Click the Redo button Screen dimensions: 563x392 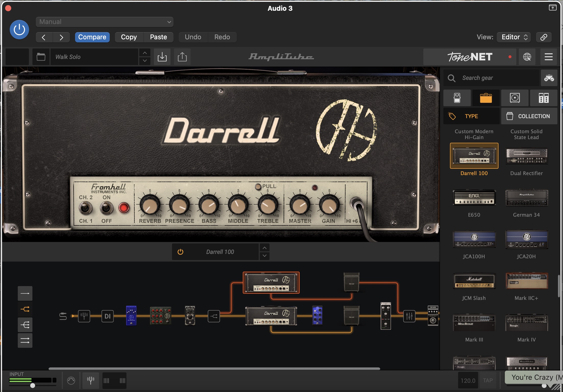point(222,37)
